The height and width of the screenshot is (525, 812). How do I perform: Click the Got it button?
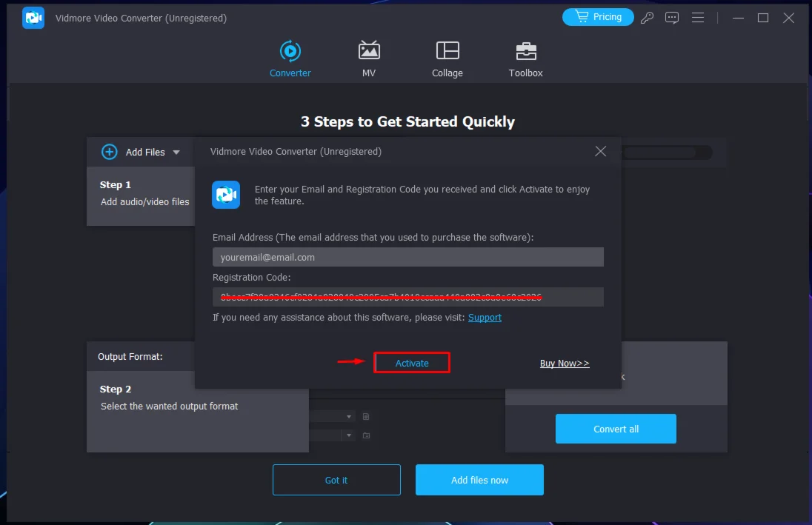tap(336, 480)
